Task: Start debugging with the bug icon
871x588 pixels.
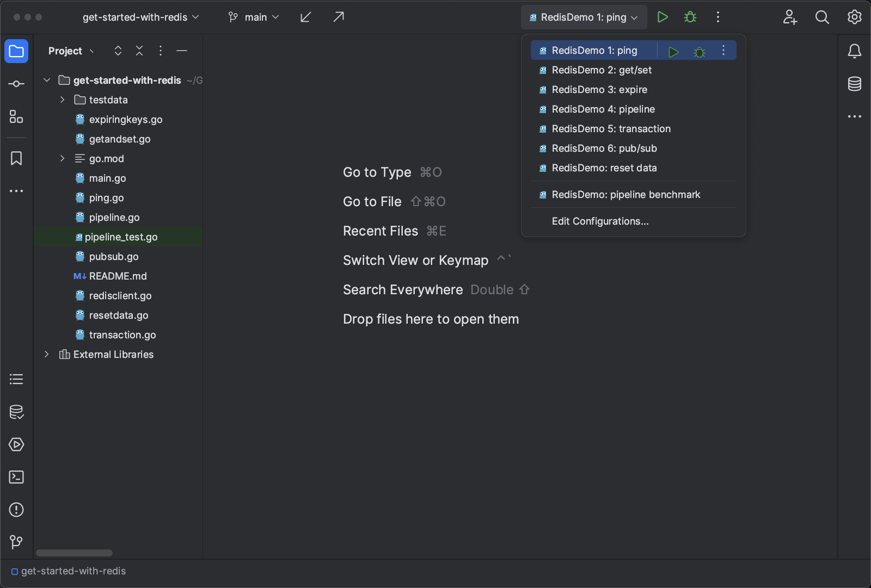Action: pyautogui.click(x=690, y=17)
